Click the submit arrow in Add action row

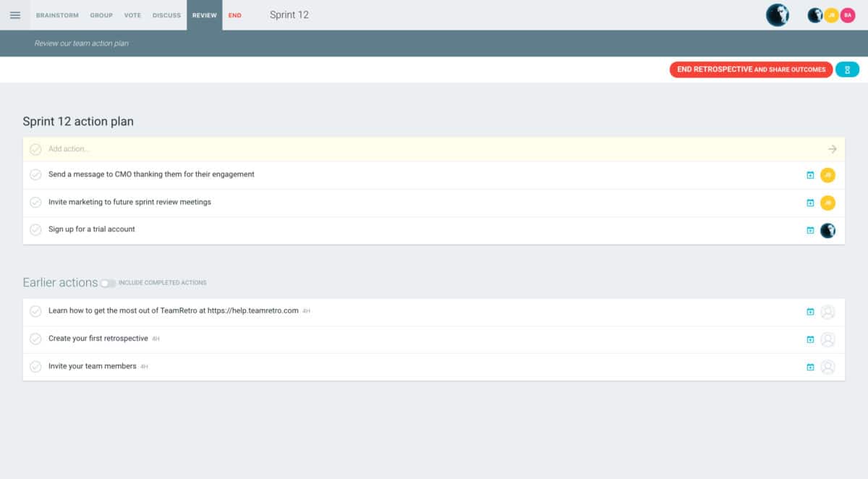832,149
